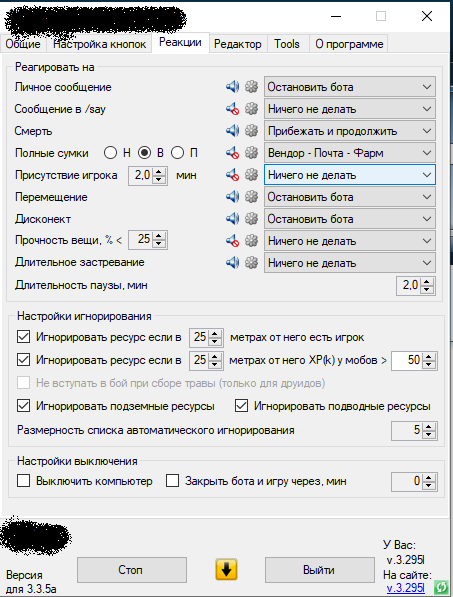
Task: Open gear settings for Прочность вещи row
Action: (x=251, y=241)
